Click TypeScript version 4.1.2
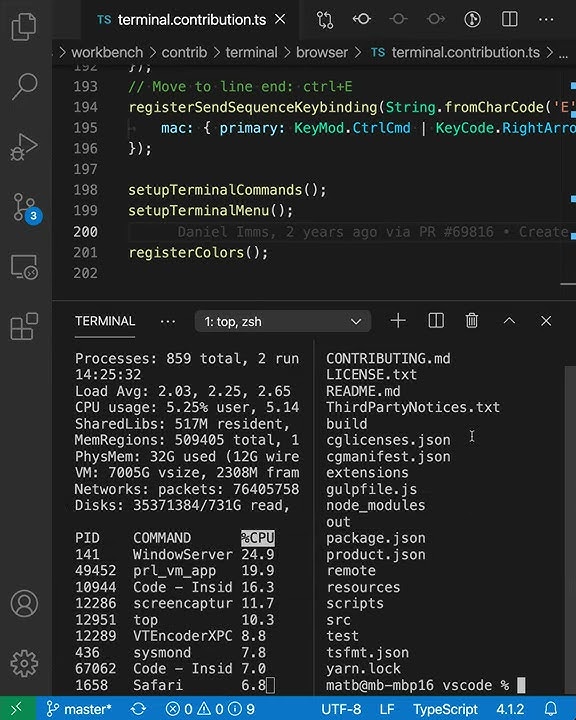This screenshot has width=576, height=720. [510, 709]
